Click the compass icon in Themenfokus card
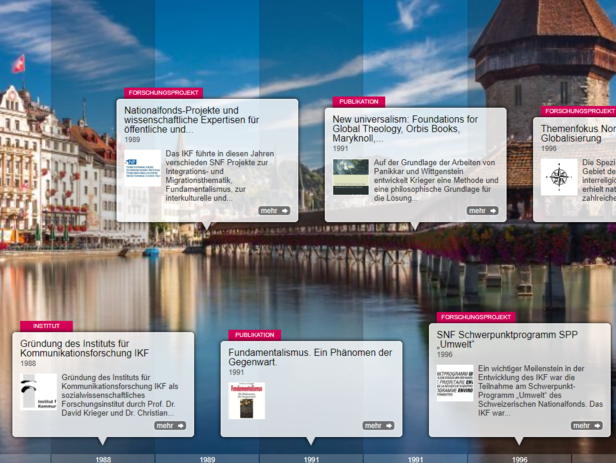 558,177
